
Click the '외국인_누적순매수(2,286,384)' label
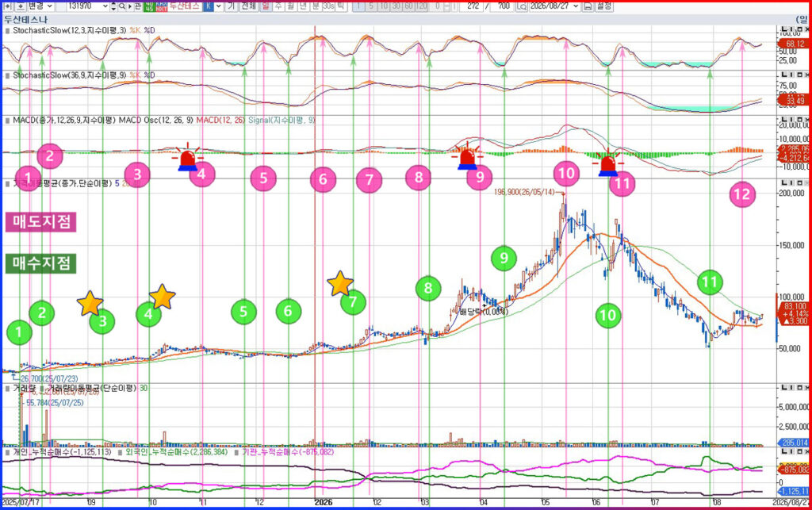coord(178,452)
